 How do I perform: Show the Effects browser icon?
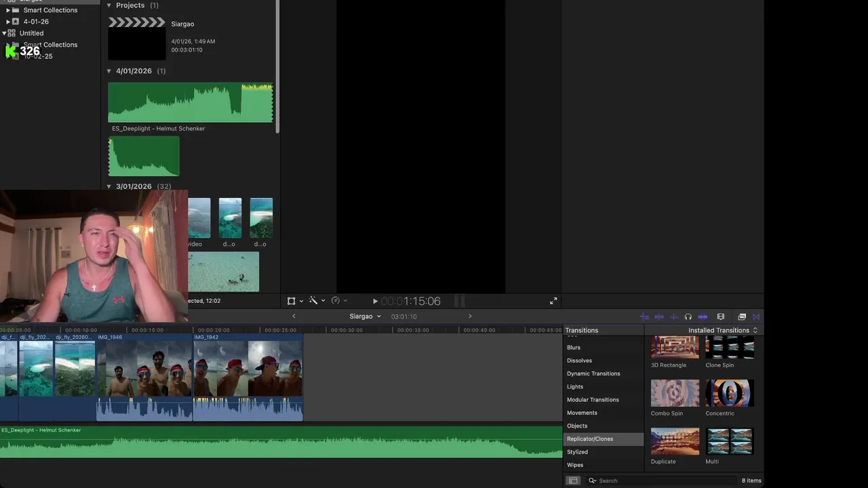pyautogui.click(x=742, y=317)
